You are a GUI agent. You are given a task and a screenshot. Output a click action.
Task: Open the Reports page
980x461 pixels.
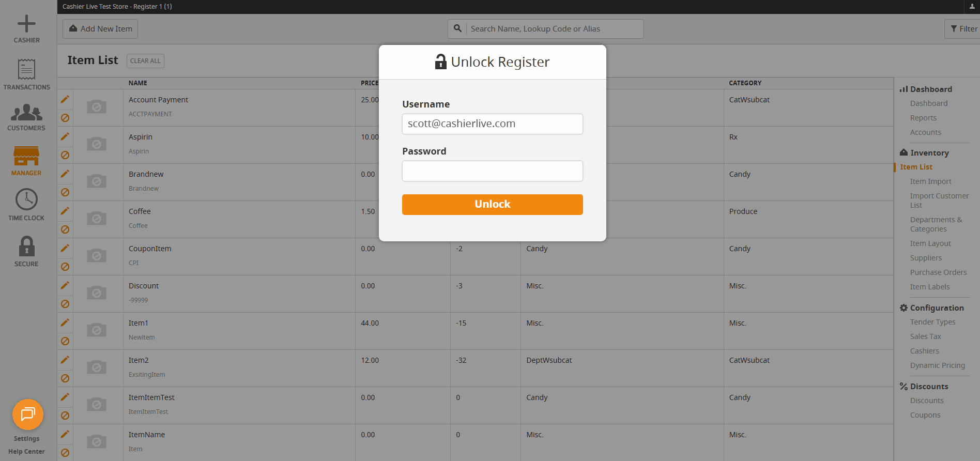923,117
